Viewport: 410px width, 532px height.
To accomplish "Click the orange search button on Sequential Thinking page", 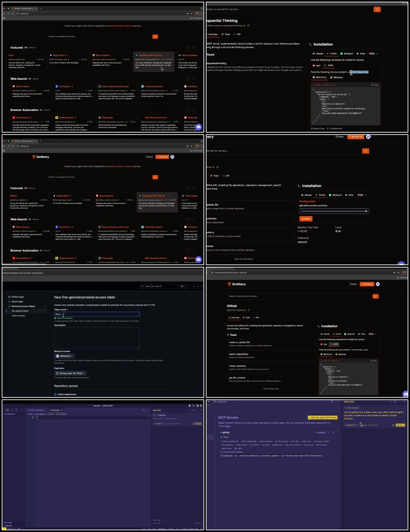I will [x=377, y=9].
